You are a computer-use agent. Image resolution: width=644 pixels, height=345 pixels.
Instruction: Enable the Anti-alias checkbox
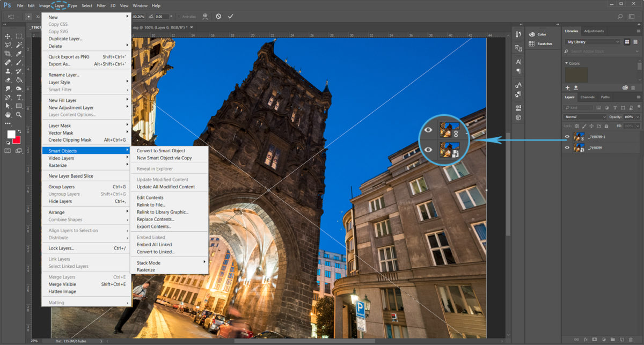pos(179,17)
